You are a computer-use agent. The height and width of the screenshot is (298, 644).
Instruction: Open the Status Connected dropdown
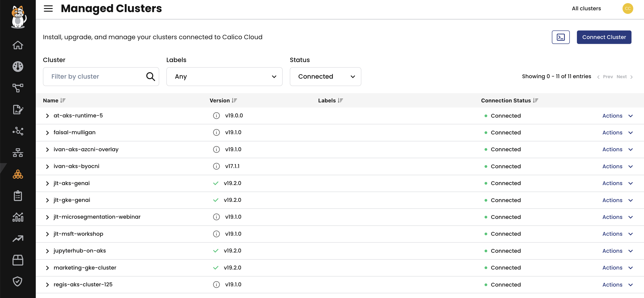[325, 77]
